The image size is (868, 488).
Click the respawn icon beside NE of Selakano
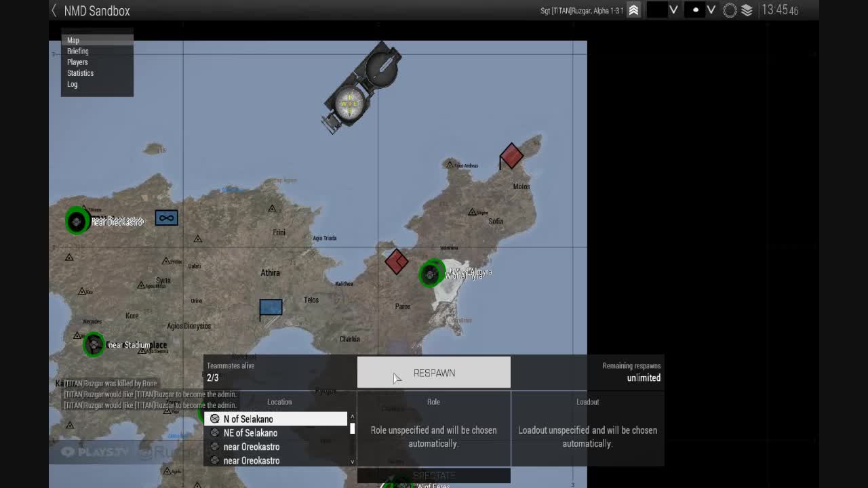click(x=215, y=432)
